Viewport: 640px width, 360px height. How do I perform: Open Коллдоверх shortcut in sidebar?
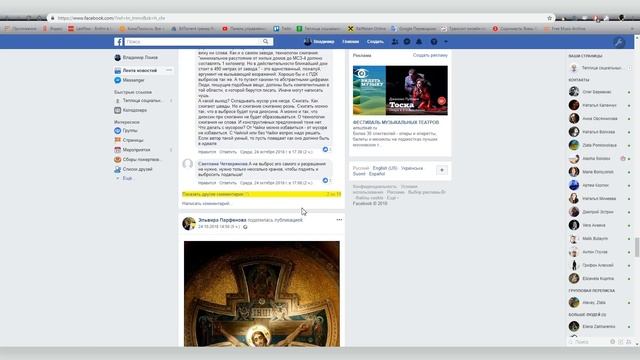click(131, 110)
